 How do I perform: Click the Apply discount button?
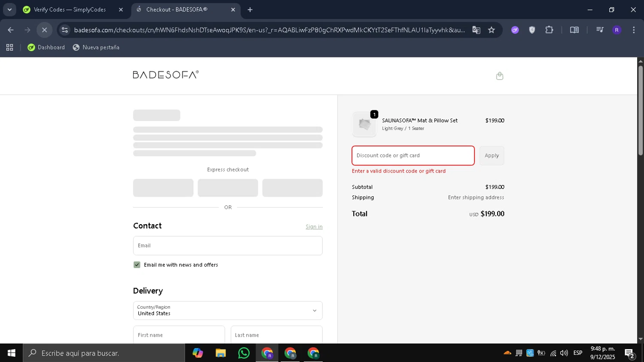pos(492,155)
